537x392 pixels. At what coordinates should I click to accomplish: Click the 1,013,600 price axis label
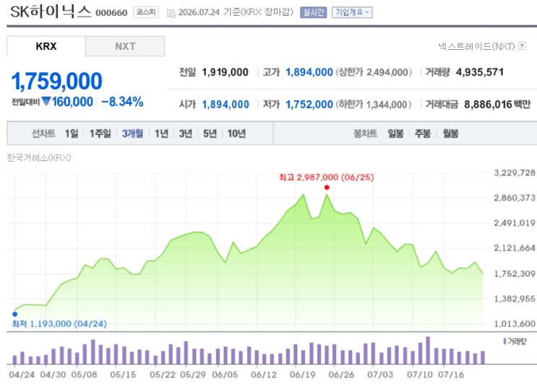(515, 323)
